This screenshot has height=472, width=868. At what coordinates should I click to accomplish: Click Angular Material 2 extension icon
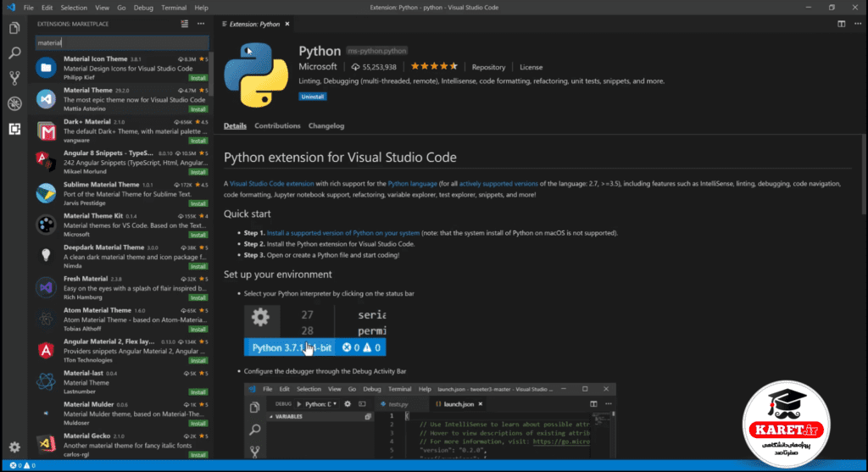tap(46, 350)
